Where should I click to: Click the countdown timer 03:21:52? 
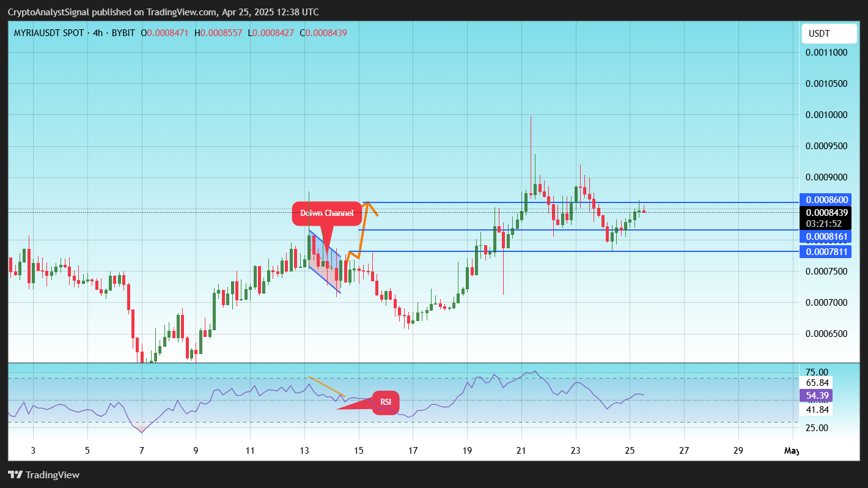point(825,224)
